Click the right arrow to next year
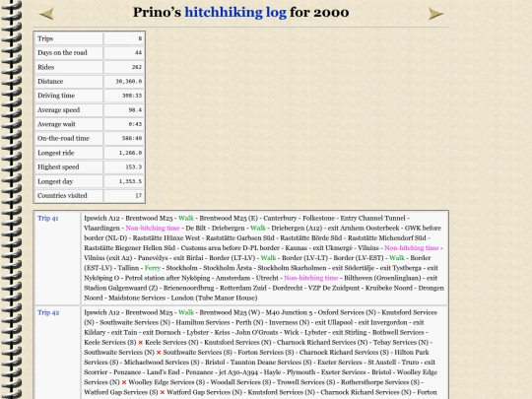The height and width of the screenshot is (399, 532). [436, 14]
